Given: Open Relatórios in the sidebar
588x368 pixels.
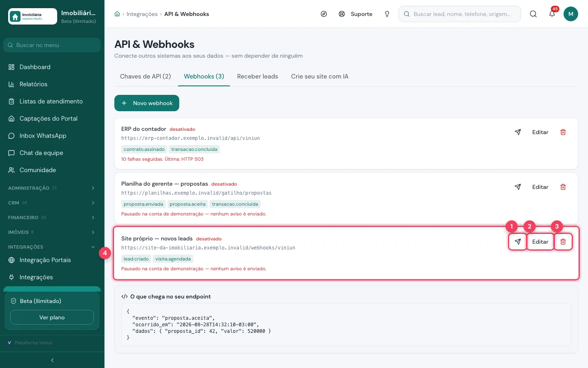Looking at the screenshot, I should [x=52, y=84].
